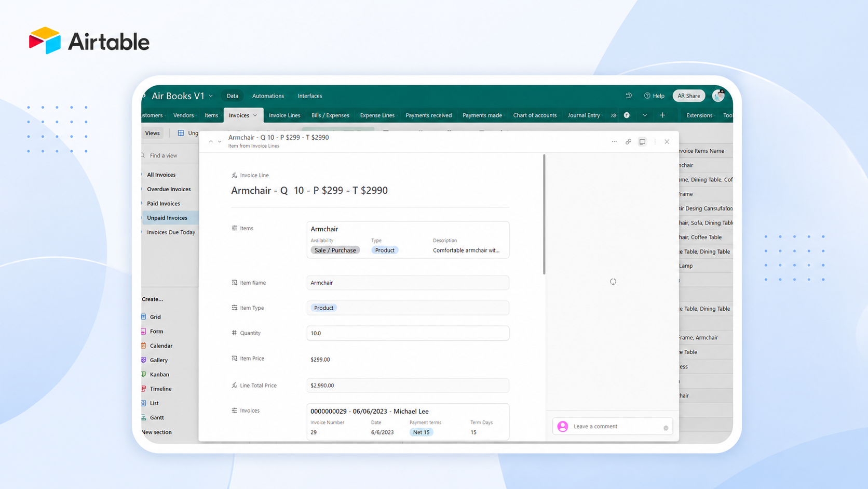Click the Invoices linked-record field icon
This screenshot has width=868, height=489.
[x=234, y=411]
